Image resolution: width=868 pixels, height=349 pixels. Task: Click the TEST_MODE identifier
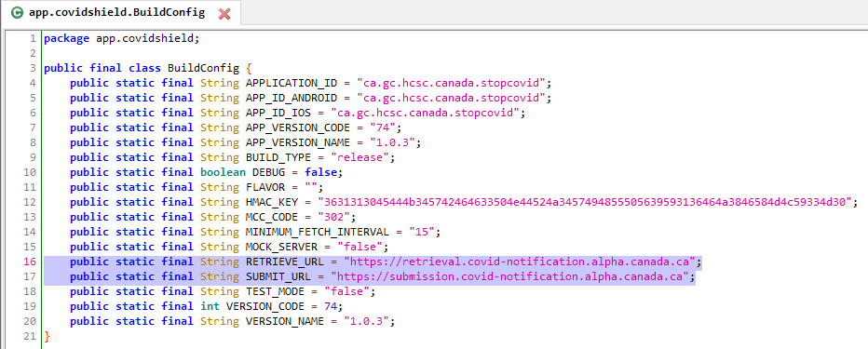tap(275, 291)
